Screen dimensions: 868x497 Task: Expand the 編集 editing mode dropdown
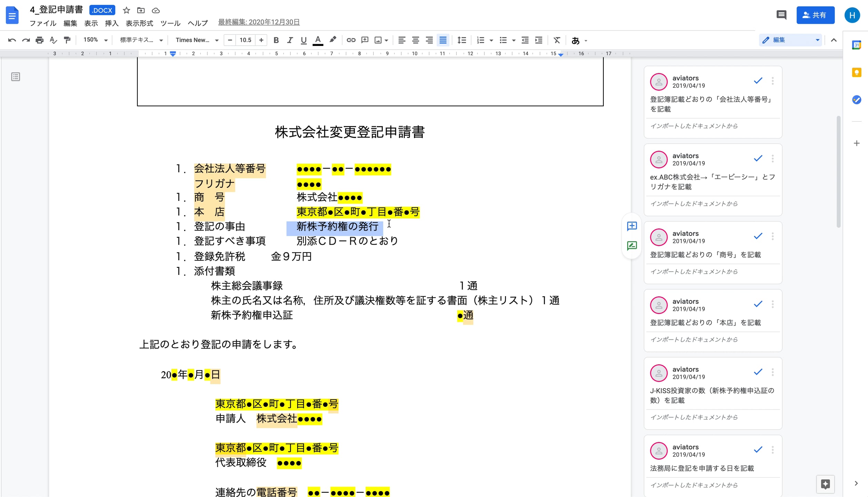[817, 40]
